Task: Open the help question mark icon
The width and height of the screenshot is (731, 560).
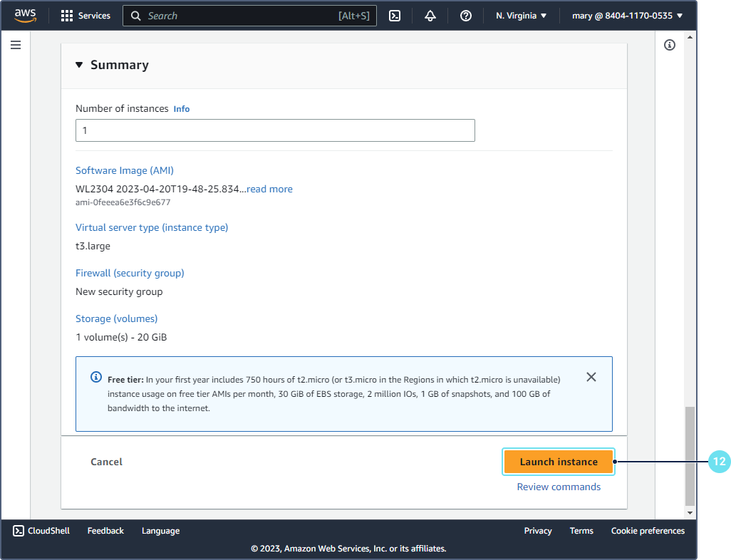Action: [x=466, y=16]
